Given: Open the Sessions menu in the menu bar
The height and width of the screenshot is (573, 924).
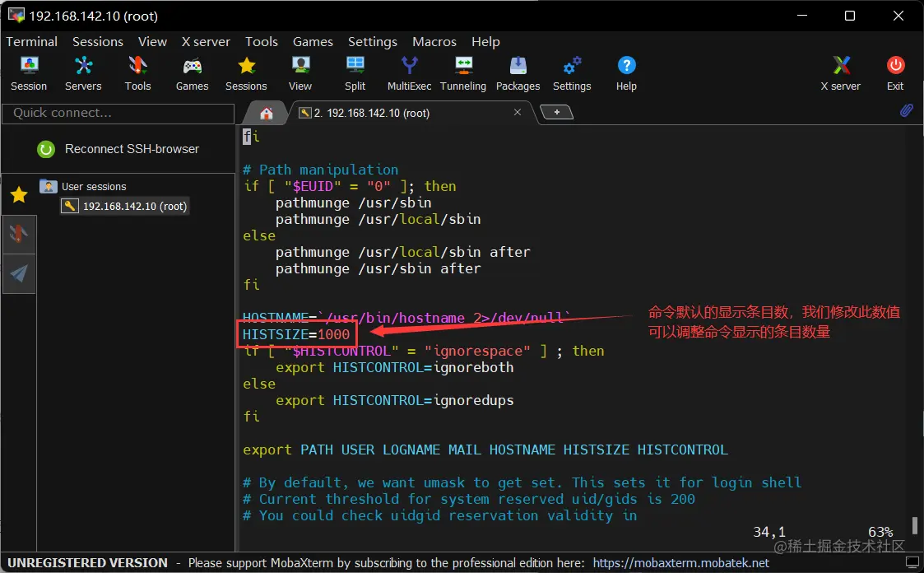Looking at the screenshot, I should pos(98,42).
